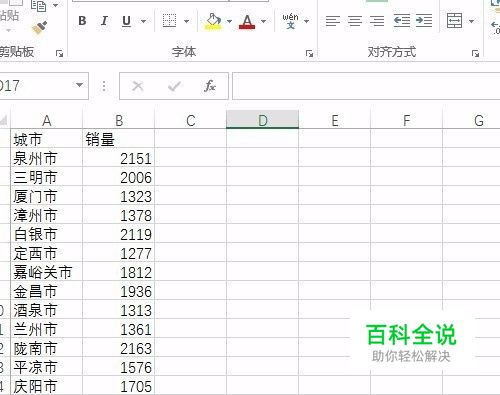This screenshot has width=500, height=395.
Task: Select cell containing 白银市
Action: [x=47, y=234]
